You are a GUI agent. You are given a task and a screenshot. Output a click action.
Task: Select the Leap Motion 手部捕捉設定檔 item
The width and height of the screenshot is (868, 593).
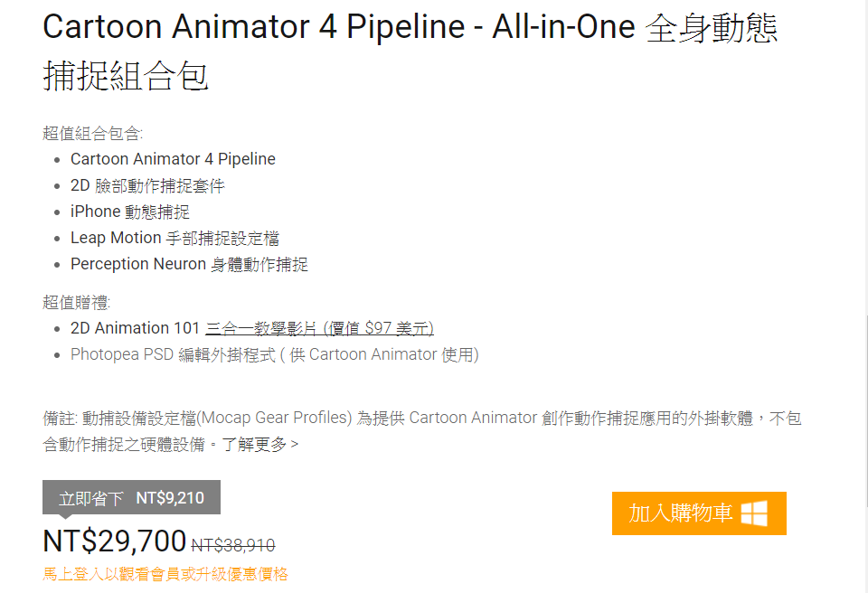point(175,238)
